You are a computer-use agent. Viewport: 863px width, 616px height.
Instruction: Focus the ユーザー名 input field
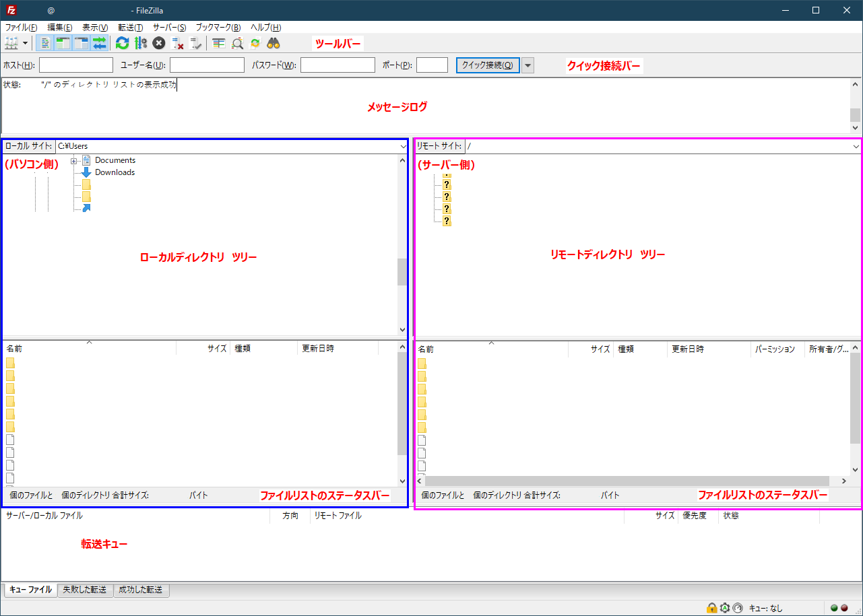tap(207, 65)
